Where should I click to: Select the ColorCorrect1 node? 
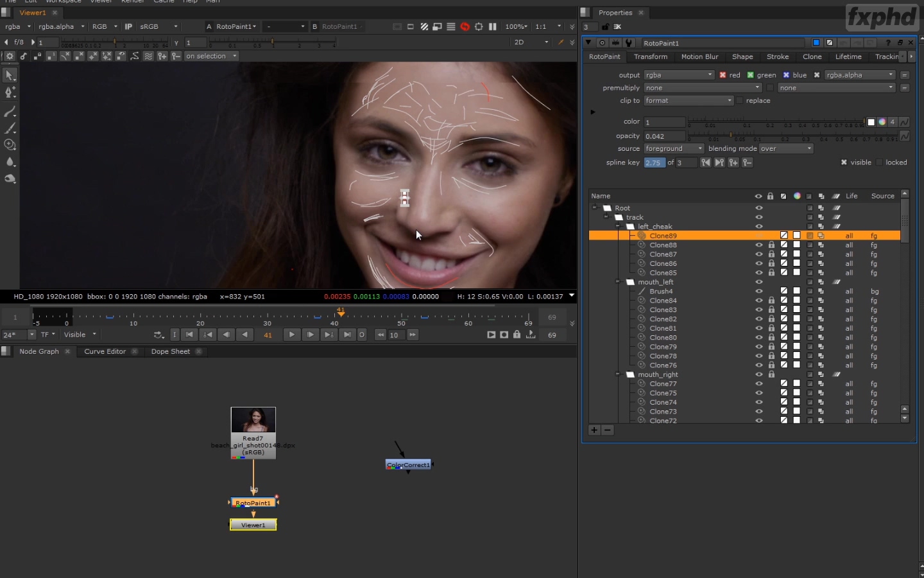coord(408,464)
